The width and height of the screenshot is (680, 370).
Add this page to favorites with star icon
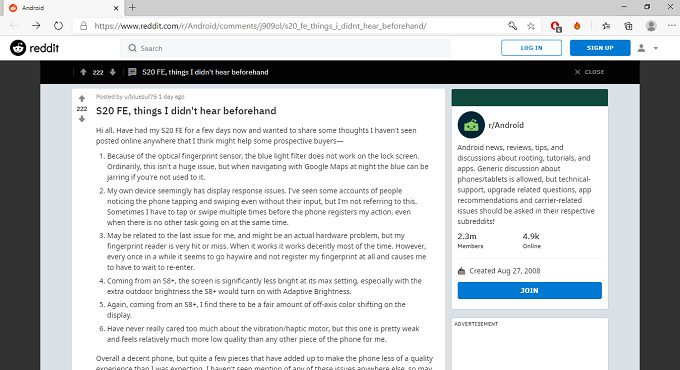tap(531, 26)
